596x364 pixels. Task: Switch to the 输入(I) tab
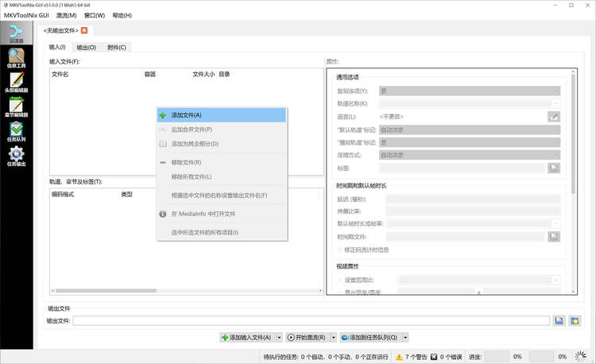coord(57,47)
